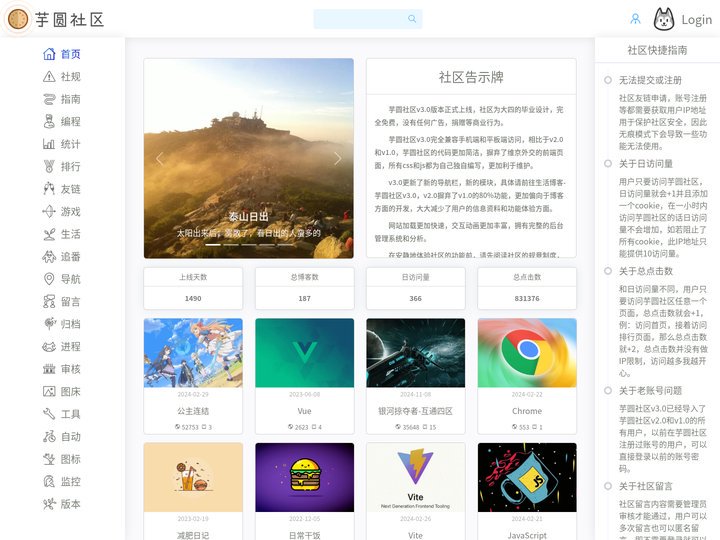This screenshot has height=540, width=720.
Task: Jump to the third carousel indicator bar
Action: tap(248, 245)
